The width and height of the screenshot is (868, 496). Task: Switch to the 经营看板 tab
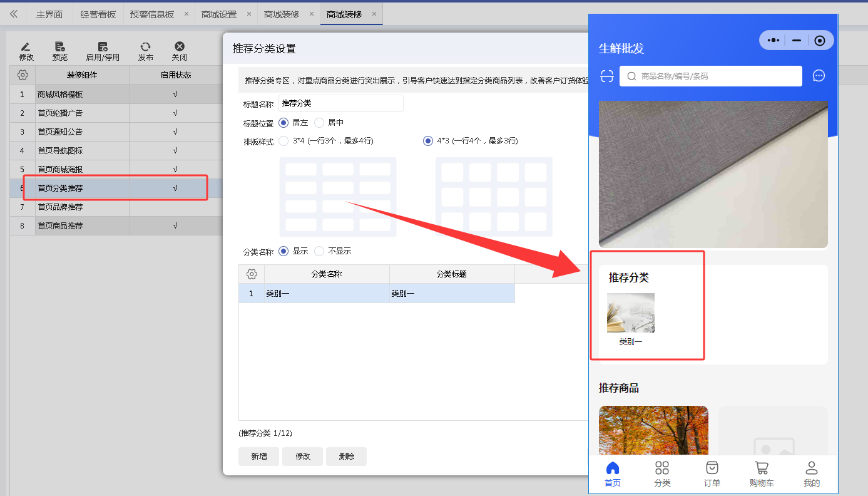pyautogui.click(x=98, y=14)
